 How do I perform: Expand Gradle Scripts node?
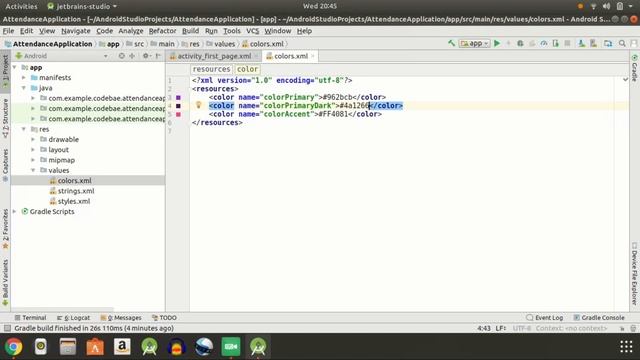[15, 211]
